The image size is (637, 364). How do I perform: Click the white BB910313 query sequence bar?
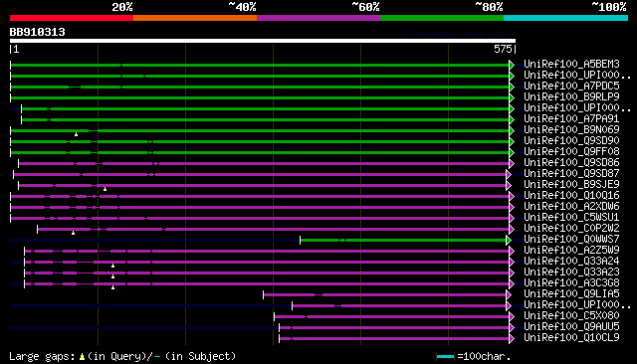pos(263,41)
